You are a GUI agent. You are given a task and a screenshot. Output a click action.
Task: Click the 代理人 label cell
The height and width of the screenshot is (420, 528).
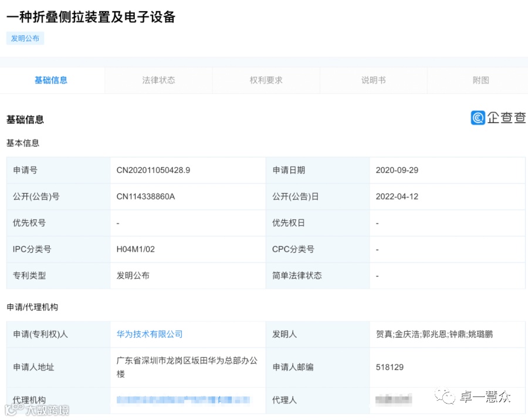click(318, 400)
